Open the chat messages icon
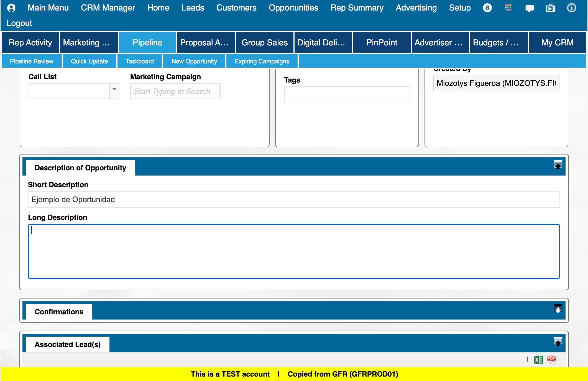The image size is (588, 381). coord(530,8)
